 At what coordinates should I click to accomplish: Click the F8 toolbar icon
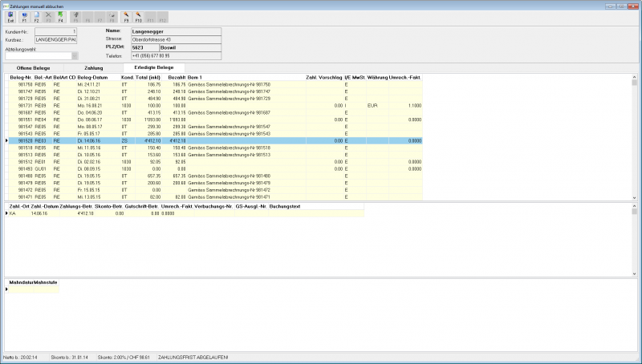click(112, 17)
